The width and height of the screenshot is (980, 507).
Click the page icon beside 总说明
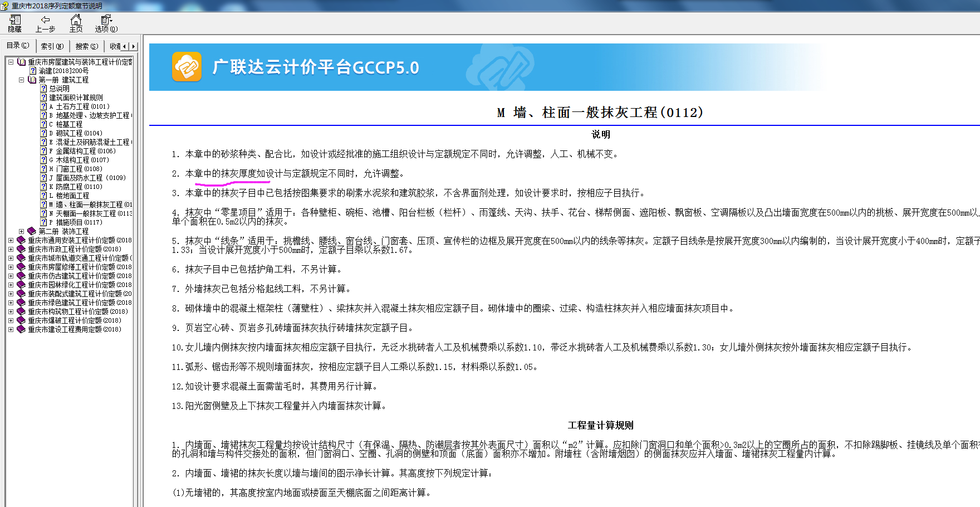click(43, 89)
